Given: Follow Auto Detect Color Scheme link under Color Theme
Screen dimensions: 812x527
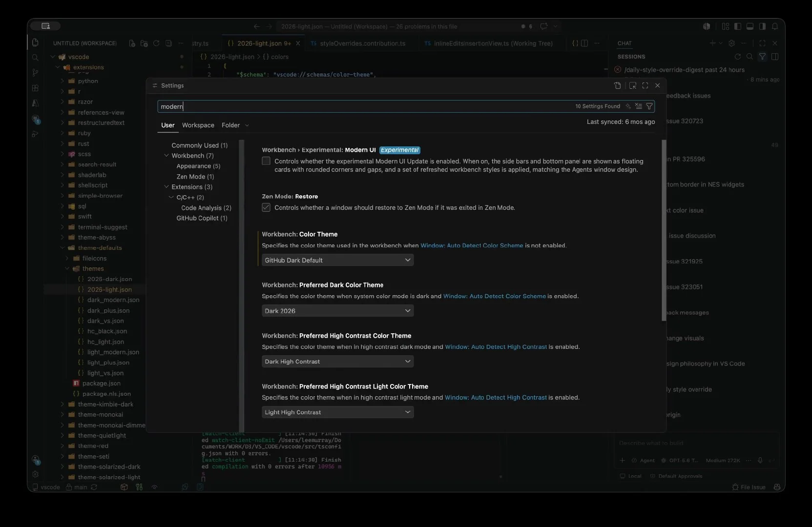Looking at the screenshot, I should [472, 245].
